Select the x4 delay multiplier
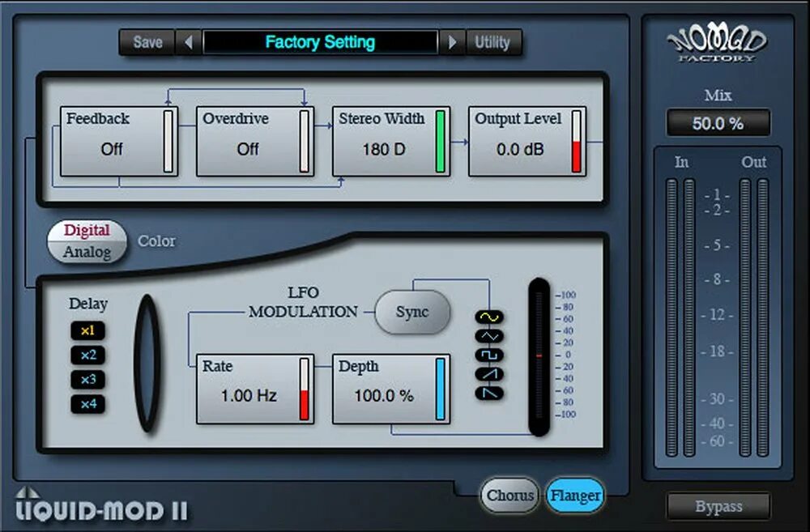Screen dimensions: 810x532 click(x=87, y=403)
